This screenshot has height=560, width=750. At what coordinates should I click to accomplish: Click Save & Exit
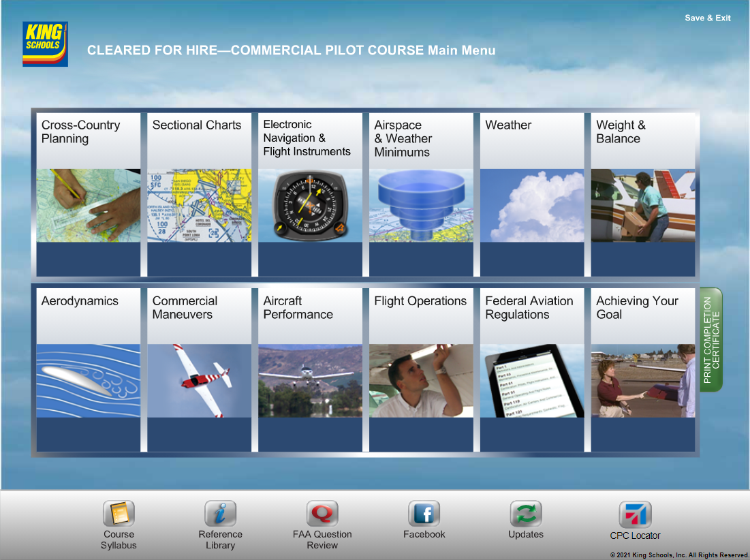coord(707,18)
